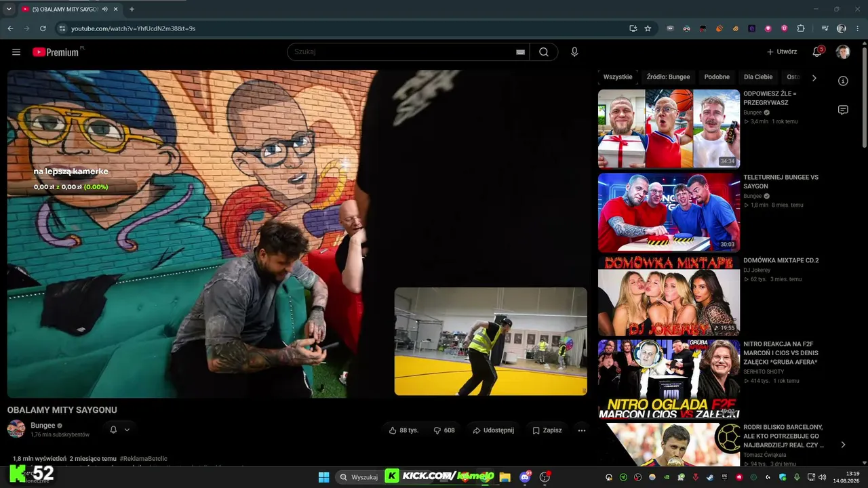This screenshot has height=488, width=868.
Task: Open the on-screen keyboard in search box
Action: (x=520, y=52)
